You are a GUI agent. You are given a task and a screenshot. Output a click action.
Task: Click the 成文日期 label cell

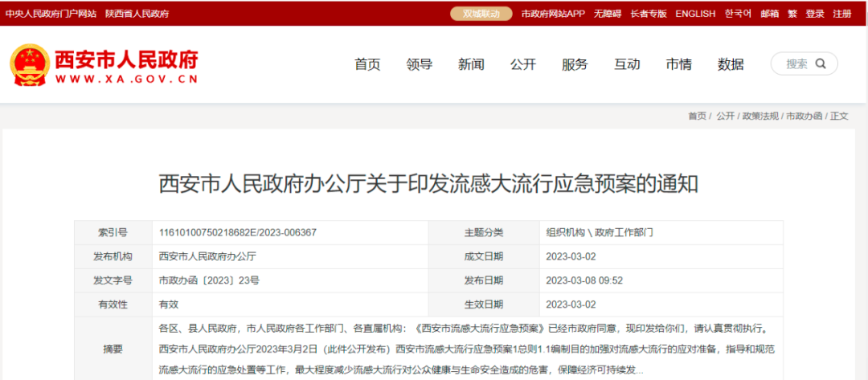484,256
